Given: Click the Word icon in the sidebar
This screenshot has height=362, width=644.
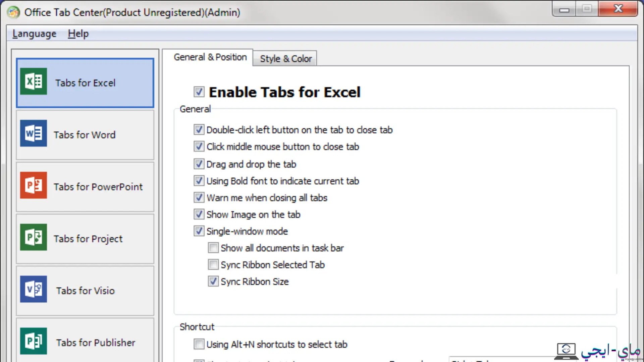Looking at the screenshot, I should coord(34,133).
